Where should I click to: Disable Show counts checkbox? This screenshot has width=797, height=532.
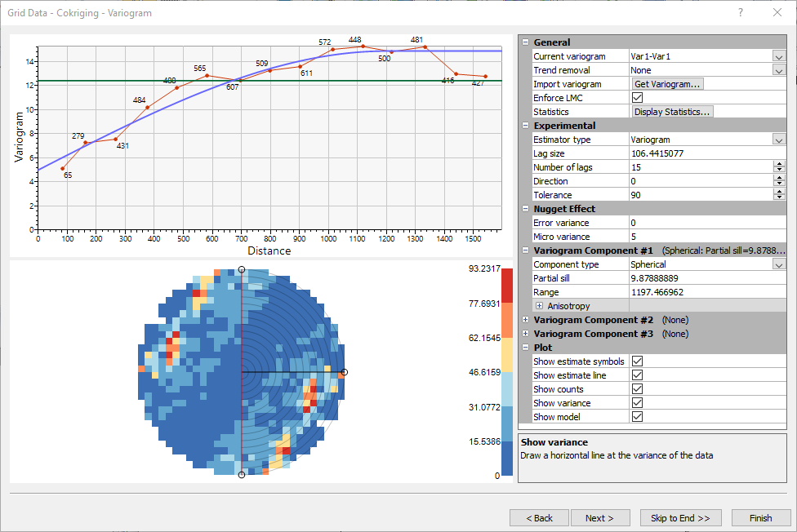coord(638,389)
